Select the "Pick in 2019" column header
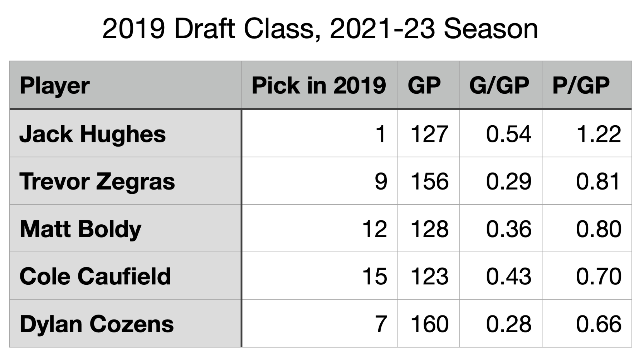644x357 pixels. [318, 85]
